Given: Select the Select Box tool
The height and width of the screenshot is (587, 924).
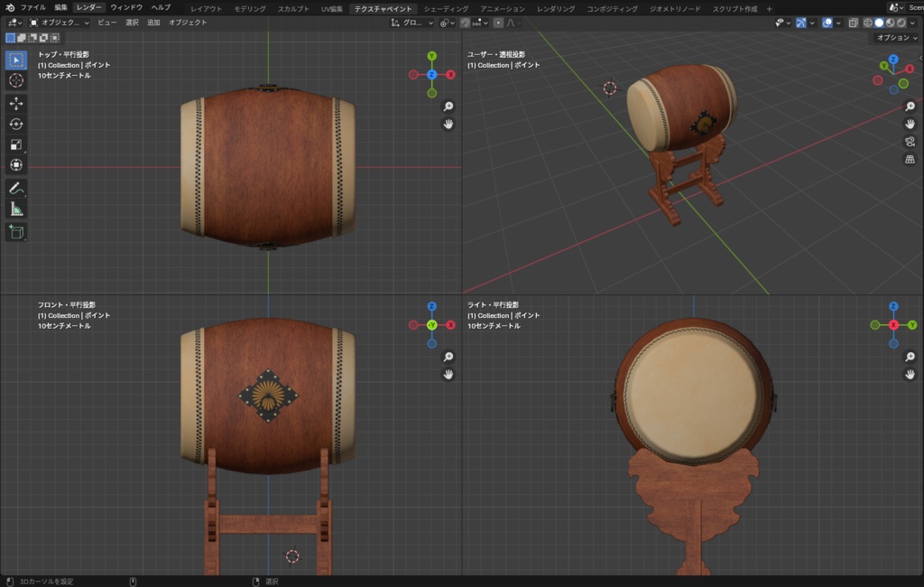Looking at the screenshot, I should tap(16, 60).
